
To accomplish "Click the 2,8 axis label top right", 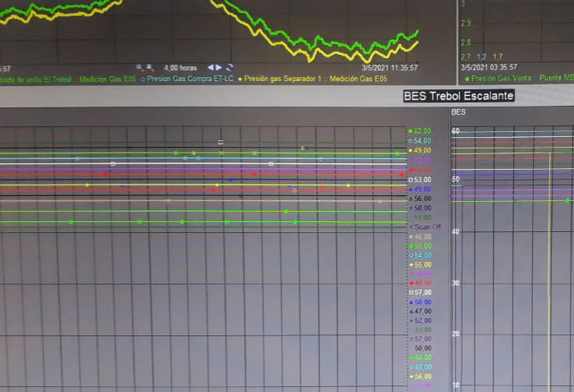I will point(466,43).
